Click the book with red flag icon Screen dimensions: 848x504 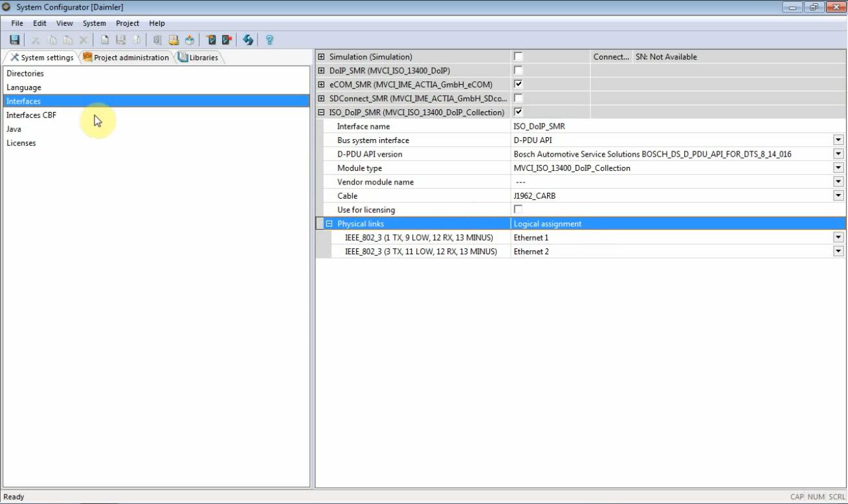coord(227,40)
